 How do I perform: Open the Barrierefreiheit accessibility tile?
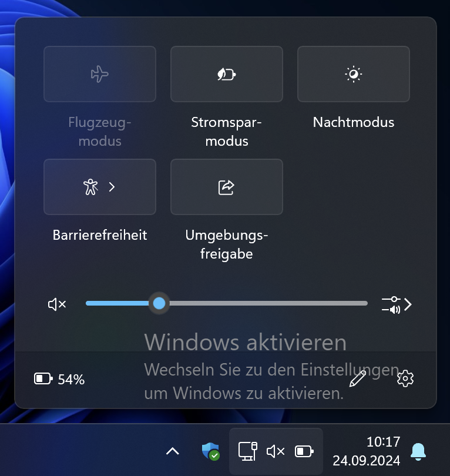[100, 187]
